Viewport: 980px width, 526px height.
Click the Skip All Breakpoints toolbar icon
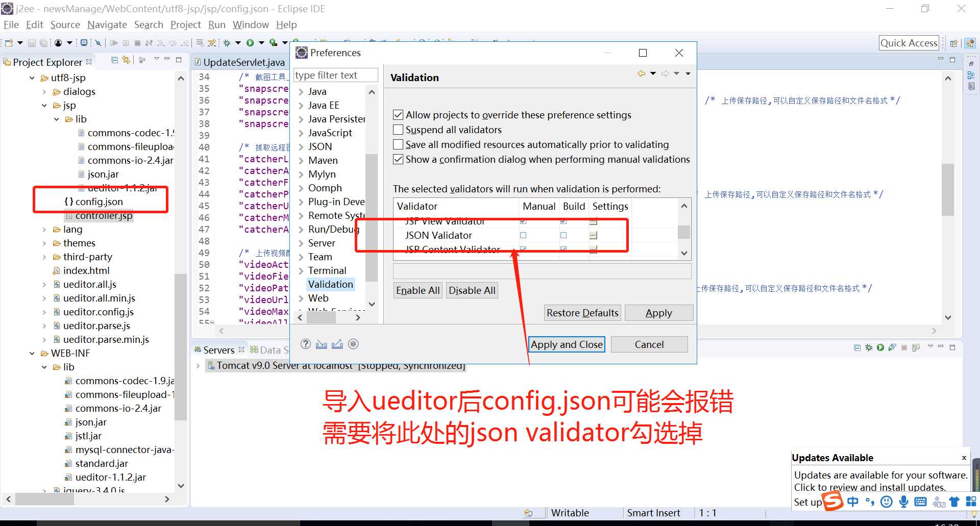(98, 43)
